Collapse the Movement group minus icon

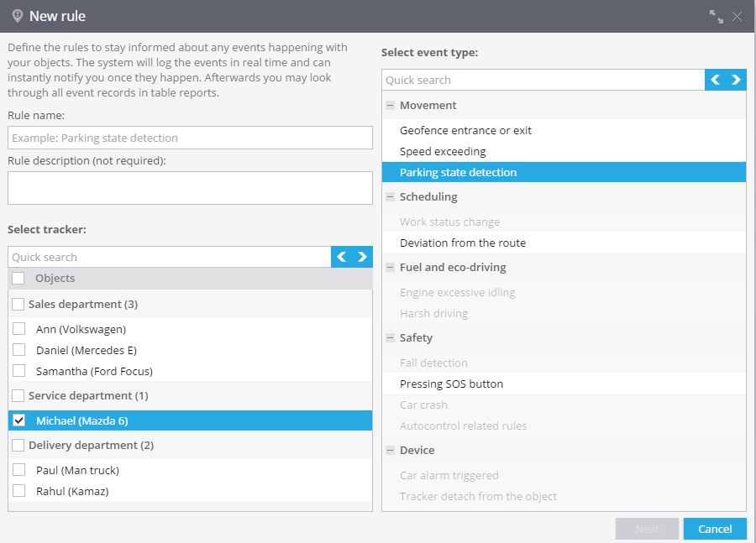point(390,105)
